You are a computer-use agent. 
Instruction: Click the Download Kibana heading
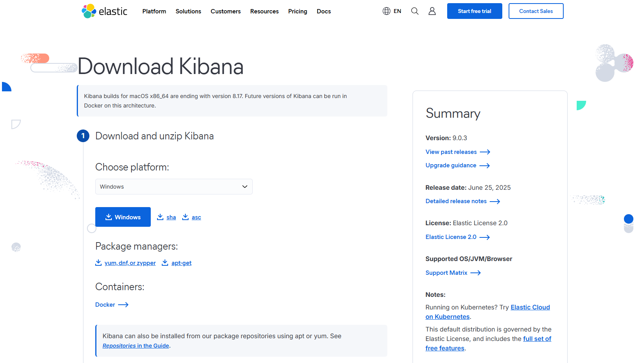coord(161,66)
